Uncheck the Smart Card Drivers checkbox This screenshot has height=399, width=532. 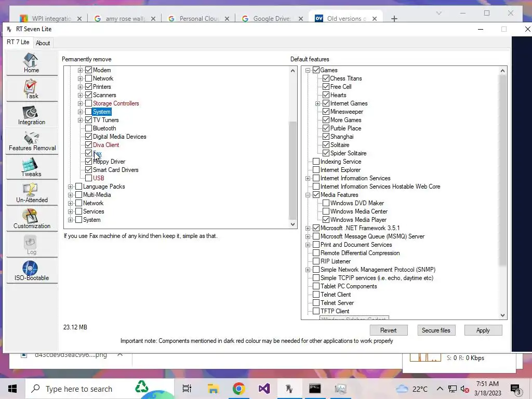[x=88, y=170]
